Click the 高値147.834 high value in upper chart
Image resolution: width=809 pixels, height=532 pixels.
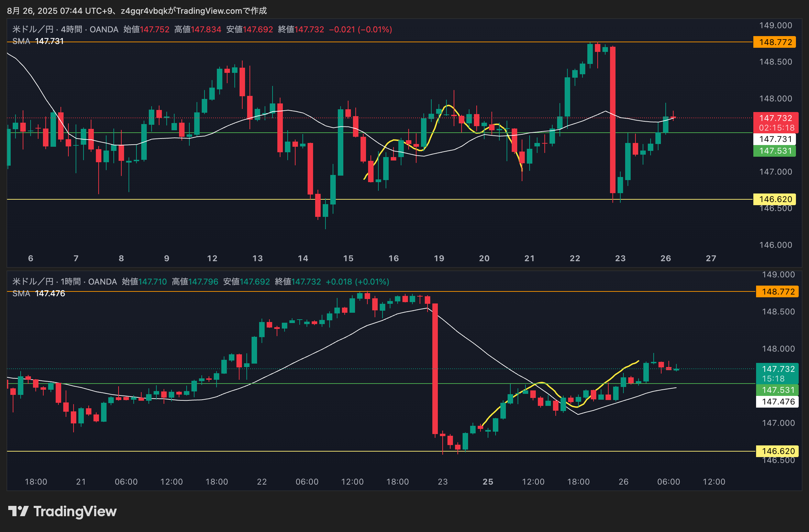click(198, 30)
